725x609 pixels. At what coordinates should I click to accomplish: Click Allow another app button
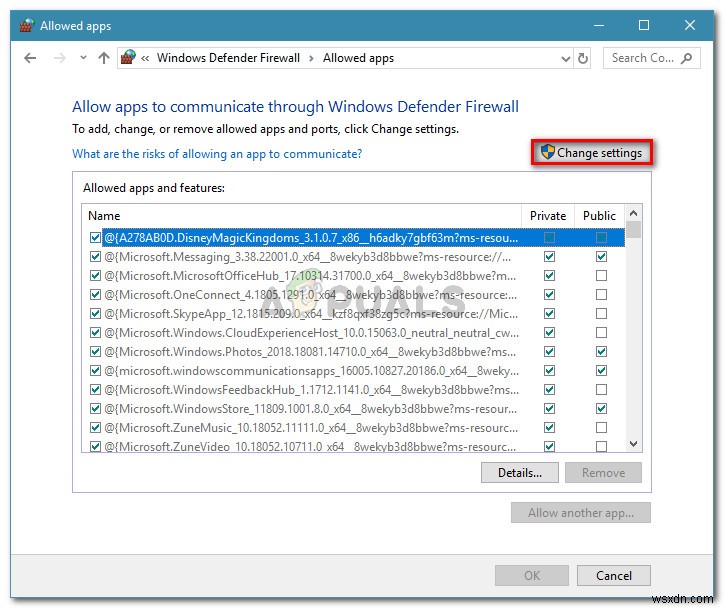point(581,513)
